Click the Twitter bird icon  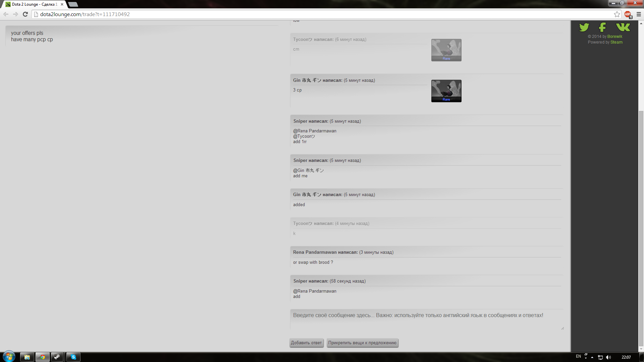[584, 27]
